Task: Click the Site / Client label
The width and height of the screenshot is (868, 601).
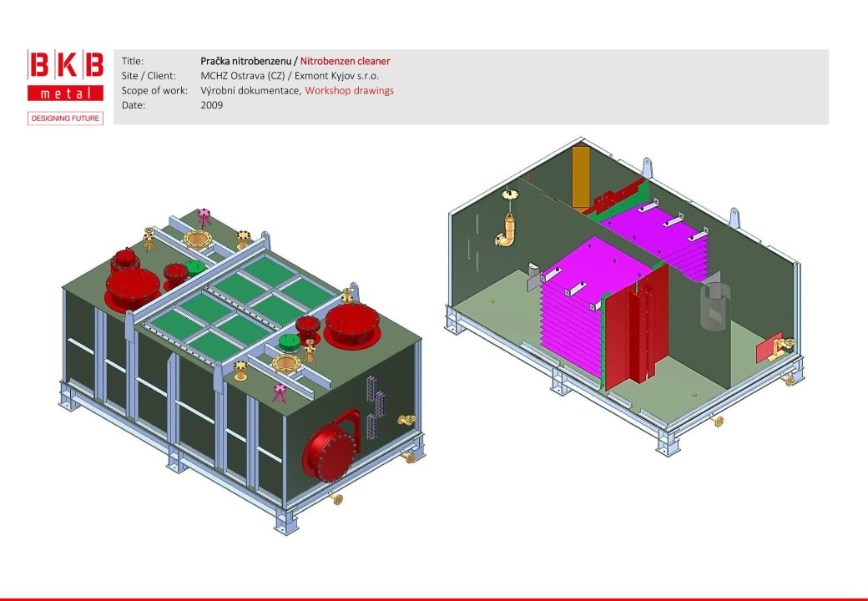Action: tap(149, 76)
